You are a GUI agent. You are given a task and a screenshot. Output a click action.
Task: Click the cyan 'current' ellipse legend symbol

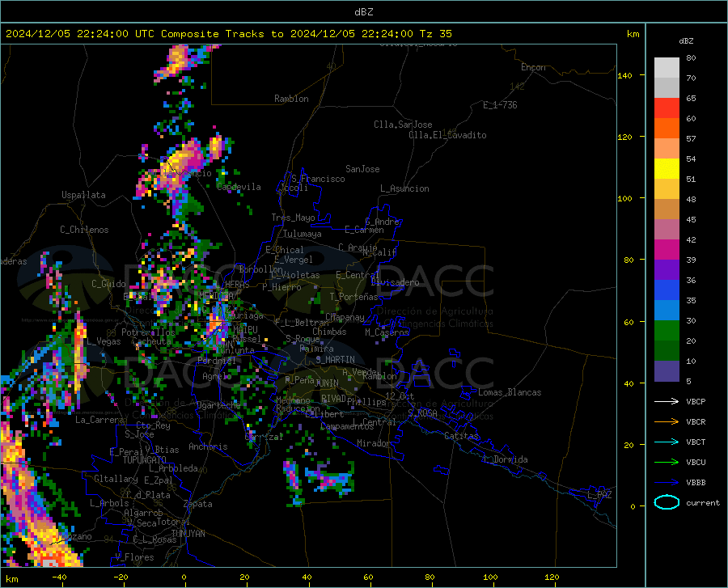pyautogui.click(x=667, y=502)
